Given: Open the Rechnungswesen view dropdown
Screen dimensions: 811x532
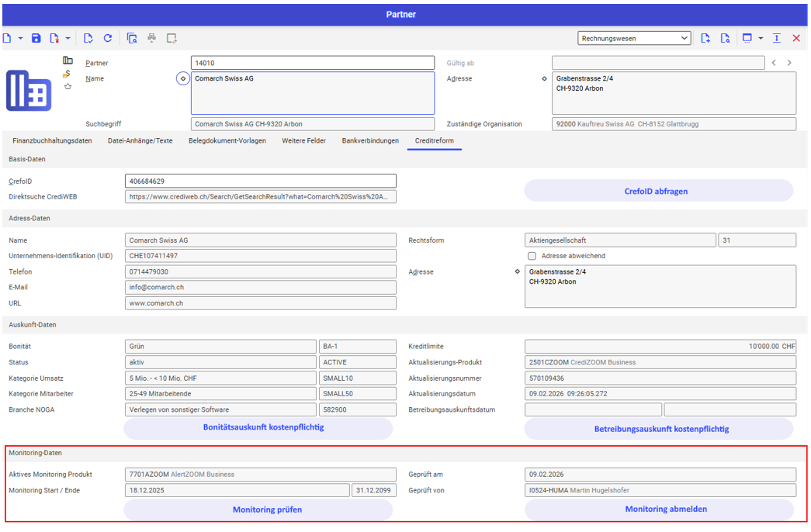Looking at the screenshot, I should point(634,38).
